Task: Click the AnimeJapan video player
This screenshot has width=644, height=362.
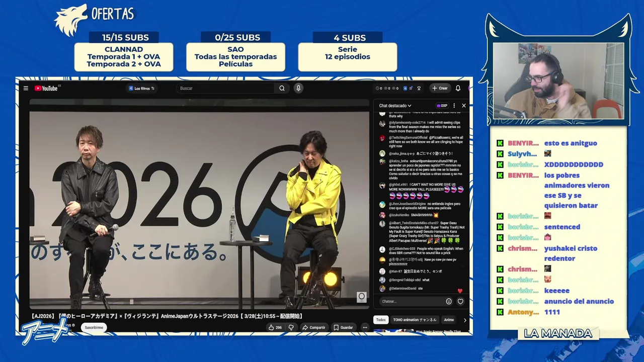Action: click(199, 204)
